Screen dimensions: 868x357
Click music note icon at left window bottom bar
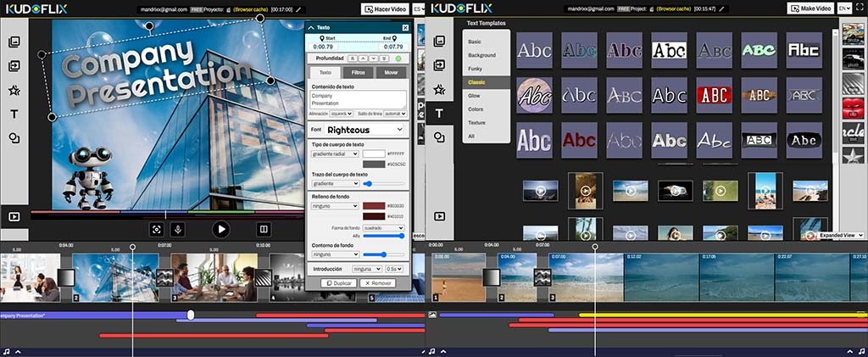click(x=7, y=351)
